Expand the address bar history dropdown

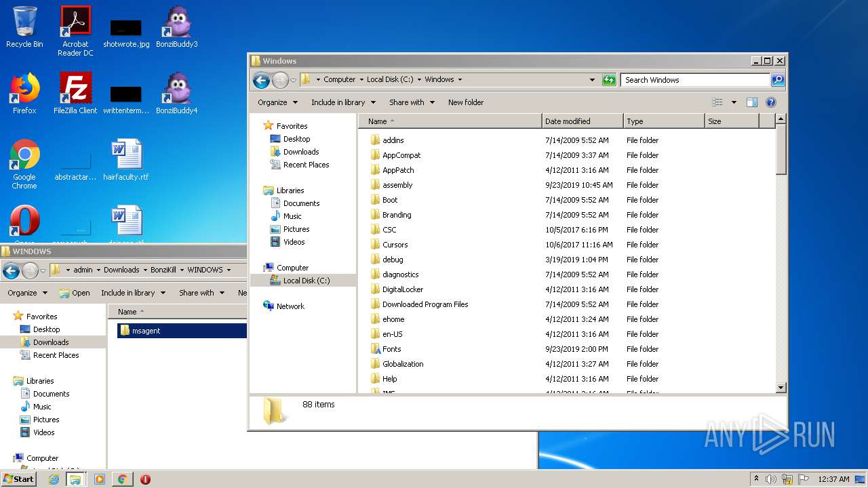593,80
